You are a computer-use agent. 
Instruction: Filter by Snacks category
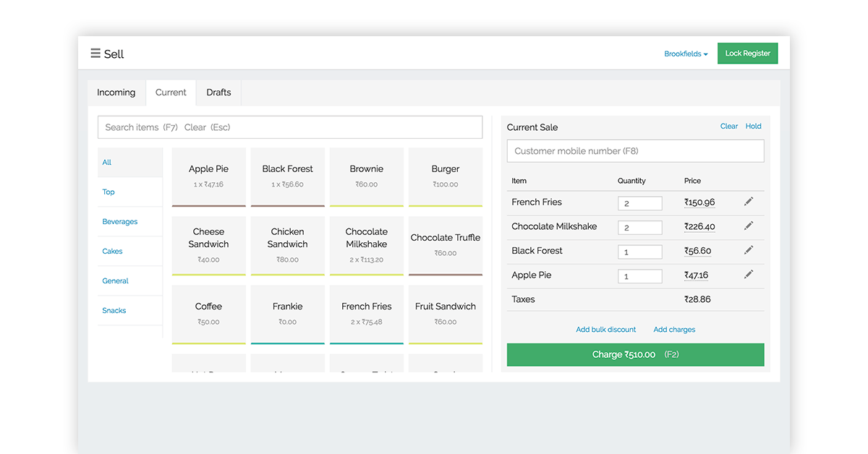(130, 311)
